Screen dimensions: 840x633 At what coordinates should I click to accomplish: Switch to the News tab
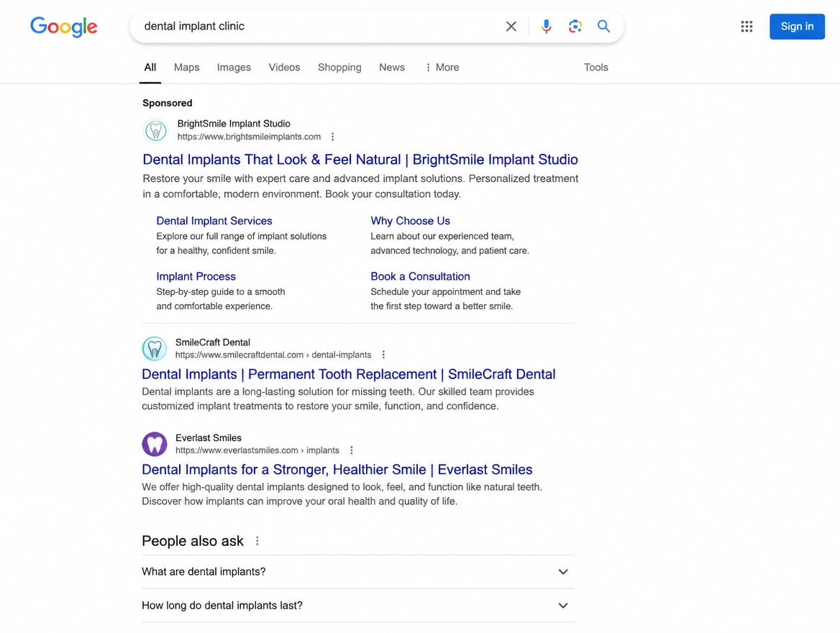[392, 68]
